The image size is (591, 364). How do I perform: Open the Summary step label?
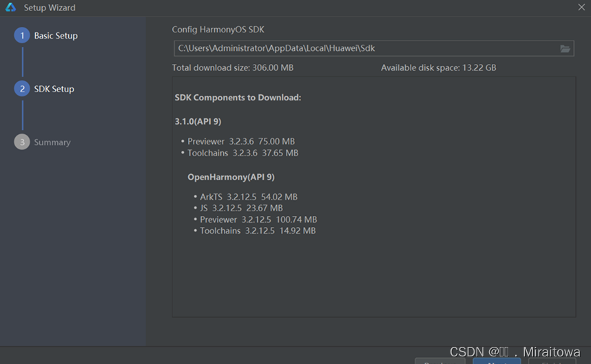(x=52, y=142)
